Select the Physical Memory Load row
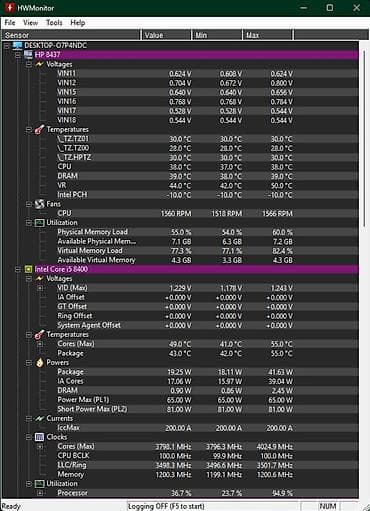Screen dimensions: 370x511 pyautogui.click(x=180, y=232)
